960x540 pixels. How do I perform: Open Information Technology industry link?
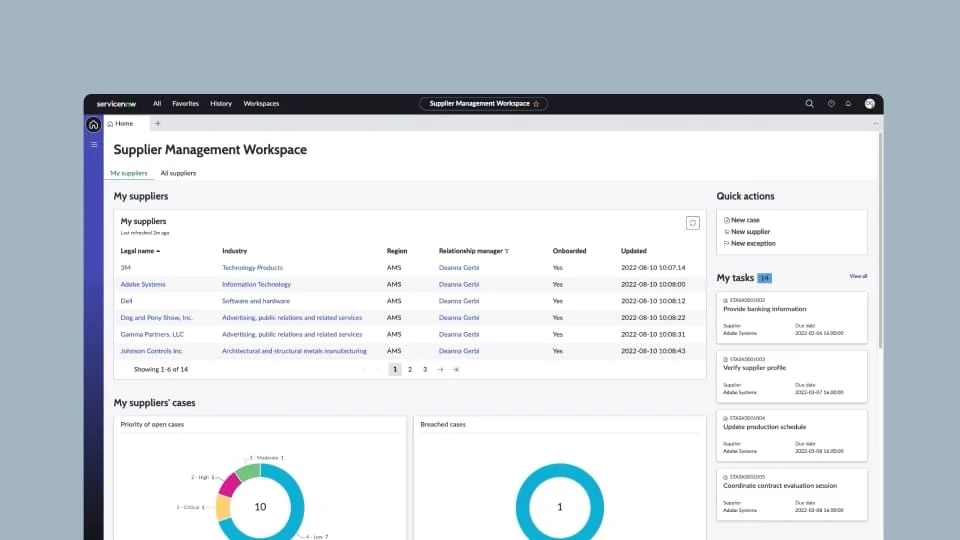257,284
